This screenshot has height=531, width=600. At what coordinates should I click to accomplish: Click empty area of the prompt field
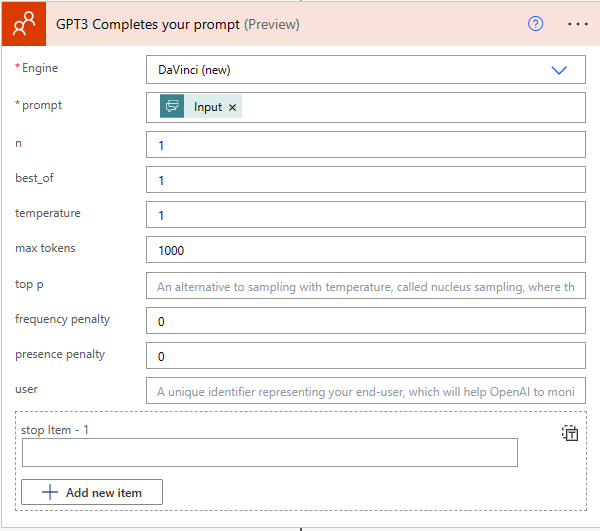[x=410, y=107]
